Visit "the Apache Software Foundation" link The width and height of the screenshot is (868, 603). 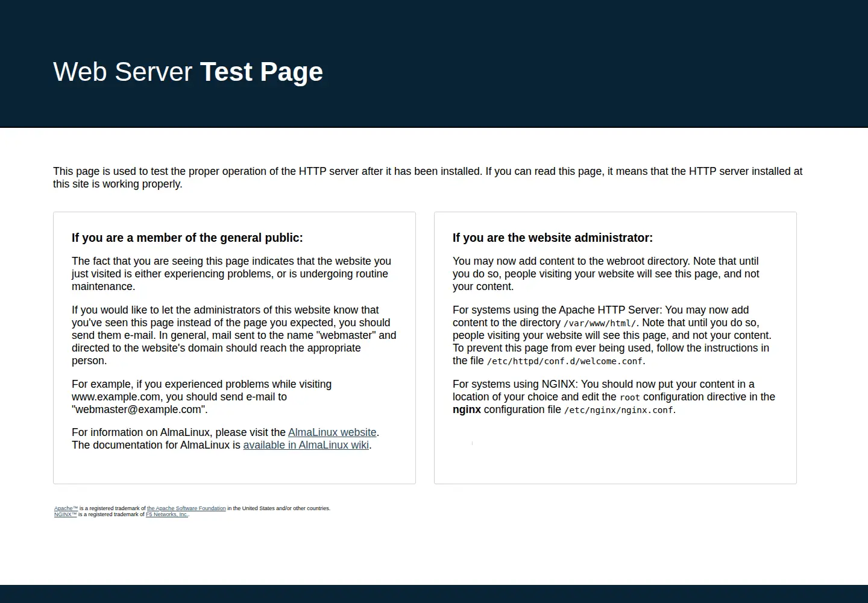186,508
